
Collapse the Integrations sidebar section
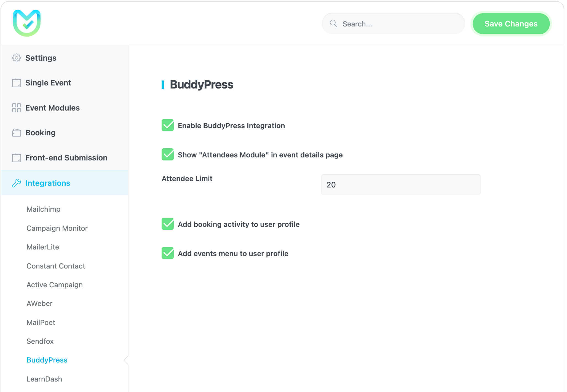point(48,183)
